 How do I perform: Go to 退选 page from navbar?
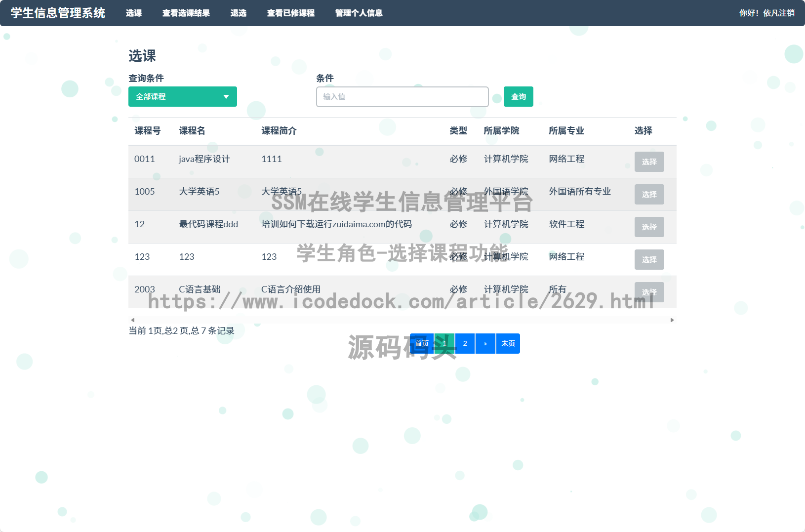[239, 13]
